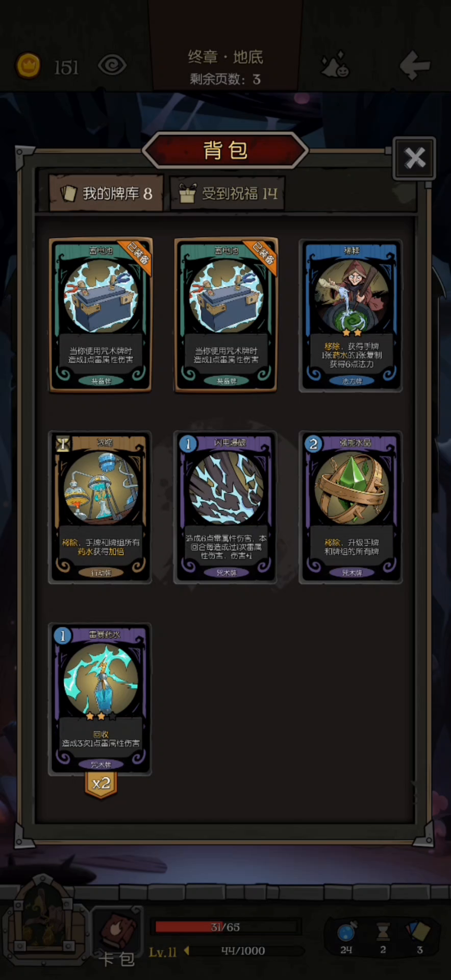Open the 稀释 witch cauldron card
The height and width of the screenshot is (980, 451).
click(x=351, y=316)
